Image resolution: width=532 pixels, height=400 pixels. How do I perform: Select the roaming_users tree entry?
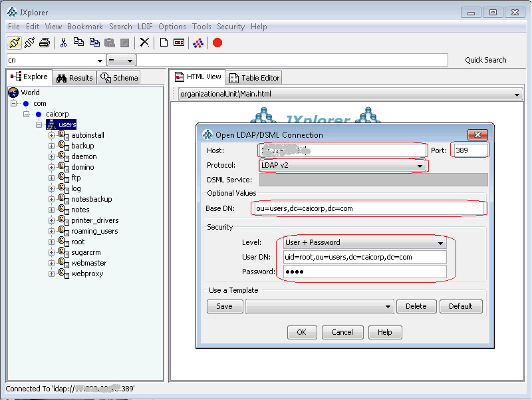[94, 231]
